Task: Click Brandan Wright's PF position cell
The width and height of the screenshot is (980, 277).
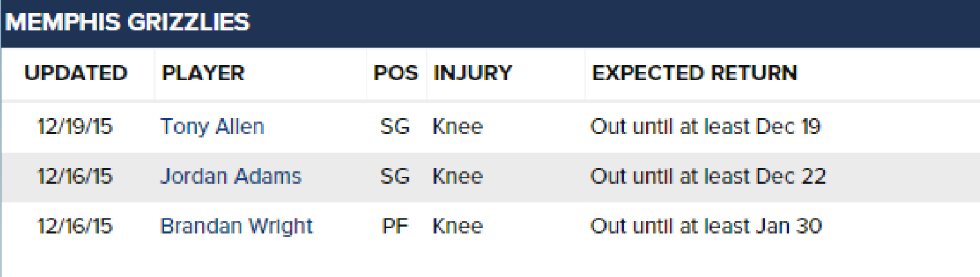Action: tap(395, 227)
